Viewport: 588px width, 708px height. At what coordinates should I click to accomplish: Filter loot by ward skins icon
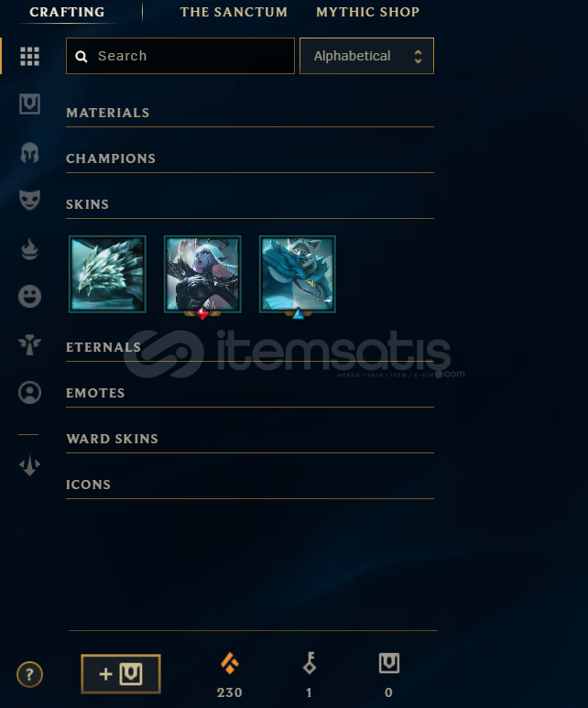30,345
